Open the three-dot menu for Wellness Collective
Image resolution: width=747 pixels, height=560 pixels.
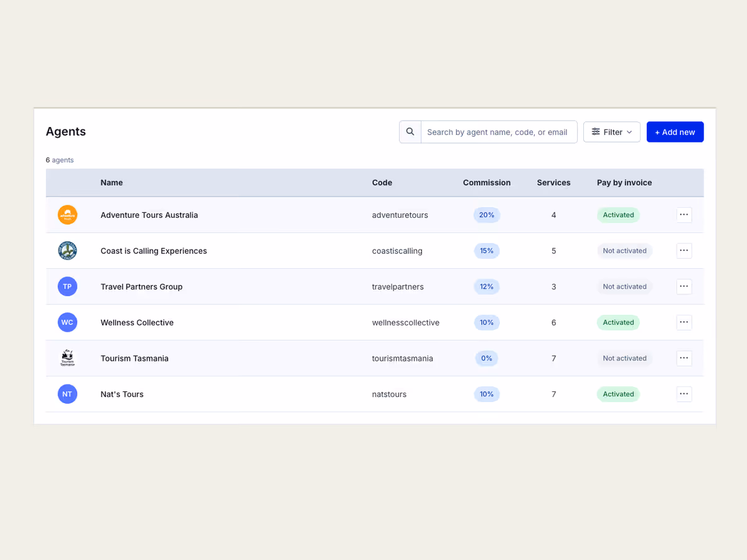[x=684, y=322]
